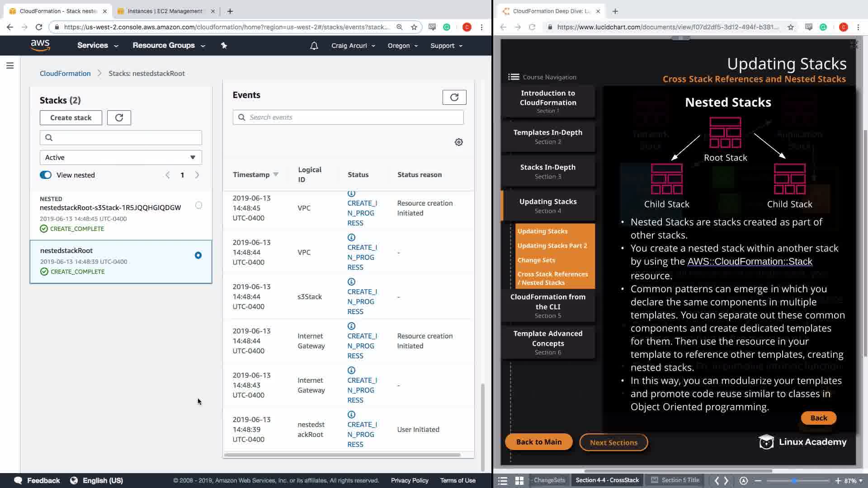Open Events table settings gear
Viewport: 868px width, 488px height.
pyautogui.click(x=458, y=142)
